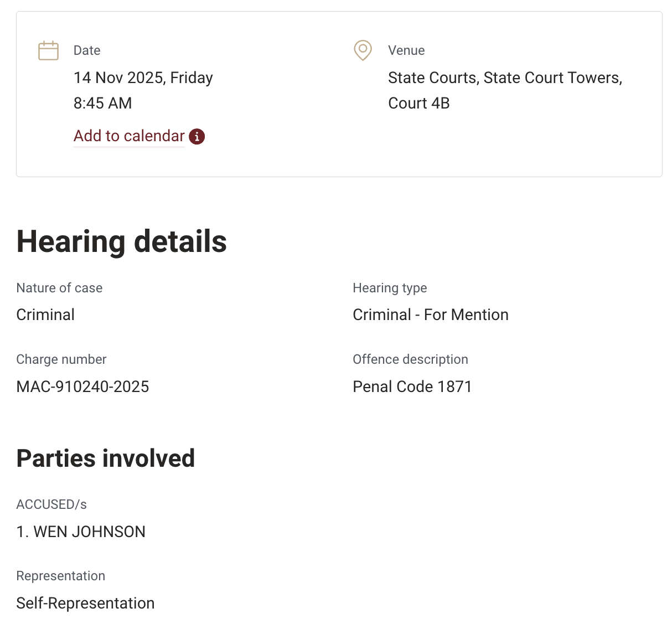Click the hearing date 14 Nov 2025, Friday
672x629 pixels.
(x=143, y=78)
